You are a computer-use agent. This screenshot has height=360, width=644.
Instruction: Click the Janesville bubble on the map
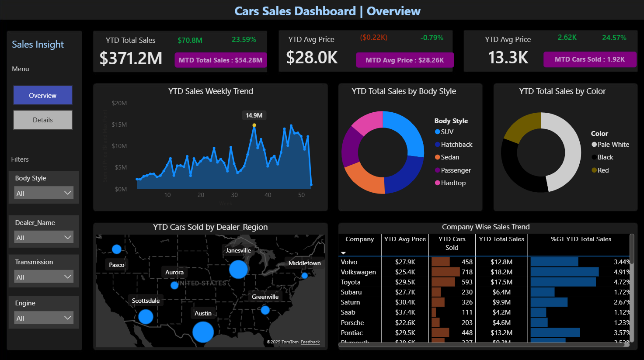click(238, 269)
